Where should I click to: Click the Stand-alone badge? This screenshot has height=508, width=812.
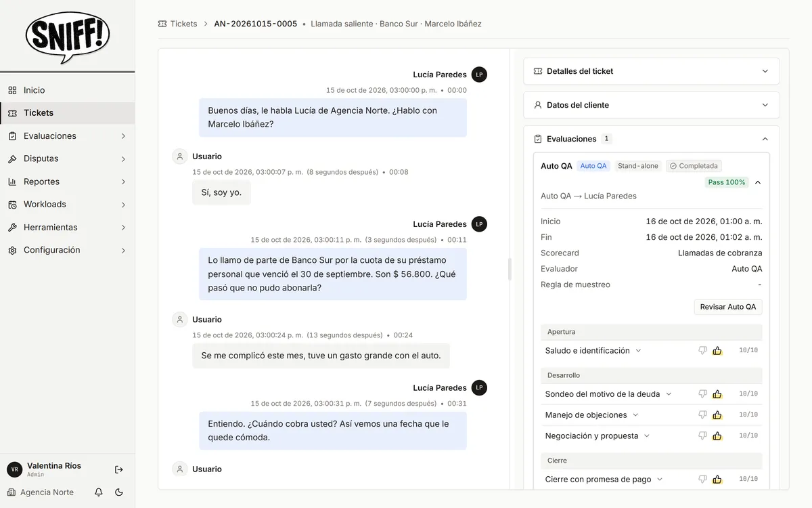click(x=638, y=166)
